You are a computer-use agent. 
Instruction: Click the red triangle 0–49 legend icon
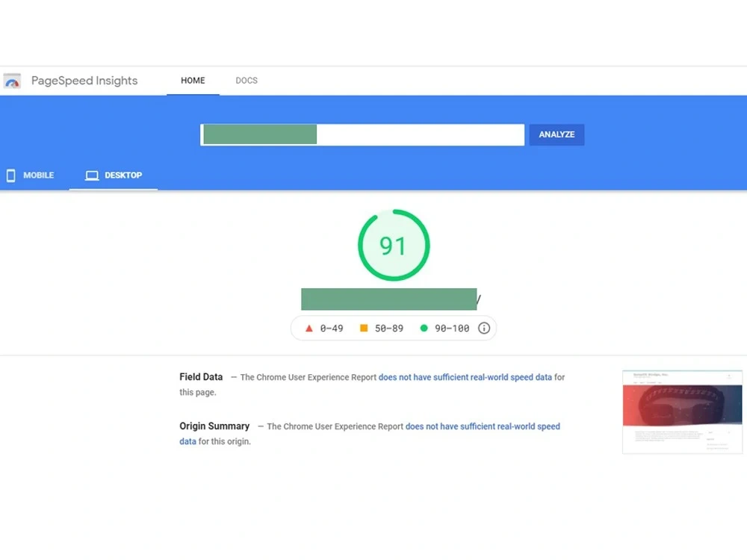coord(309,328)
